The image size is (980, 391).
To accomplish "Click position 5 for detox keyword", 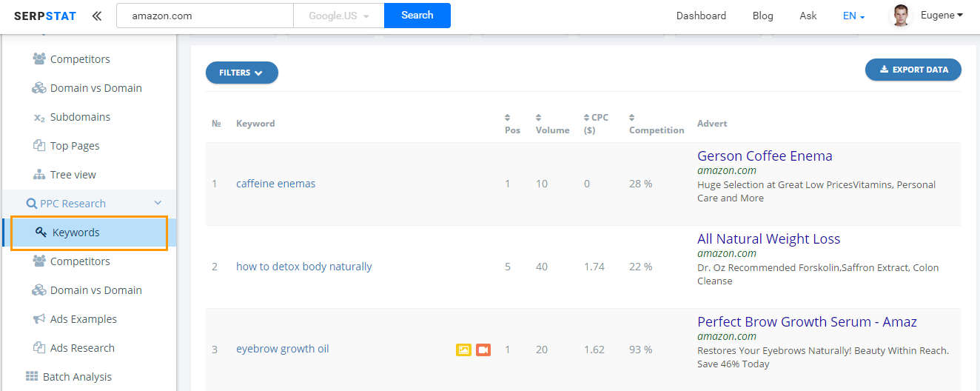I will (x=508, y=267).
